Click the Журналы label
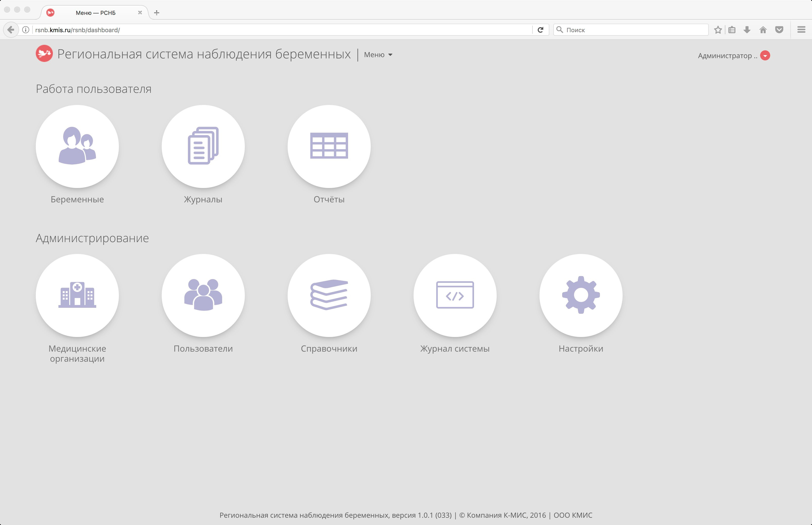Screen dimensions: 812x525 [203, 199]
